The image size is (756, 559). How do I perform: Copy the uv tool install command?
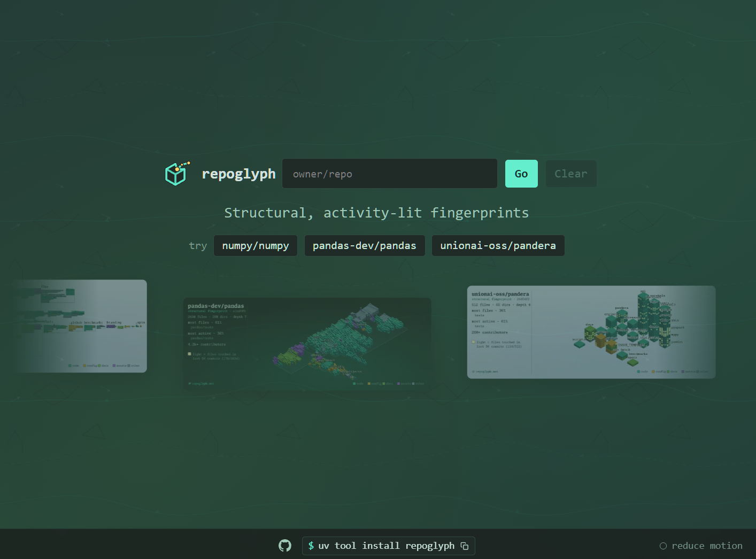coord(465,546)
